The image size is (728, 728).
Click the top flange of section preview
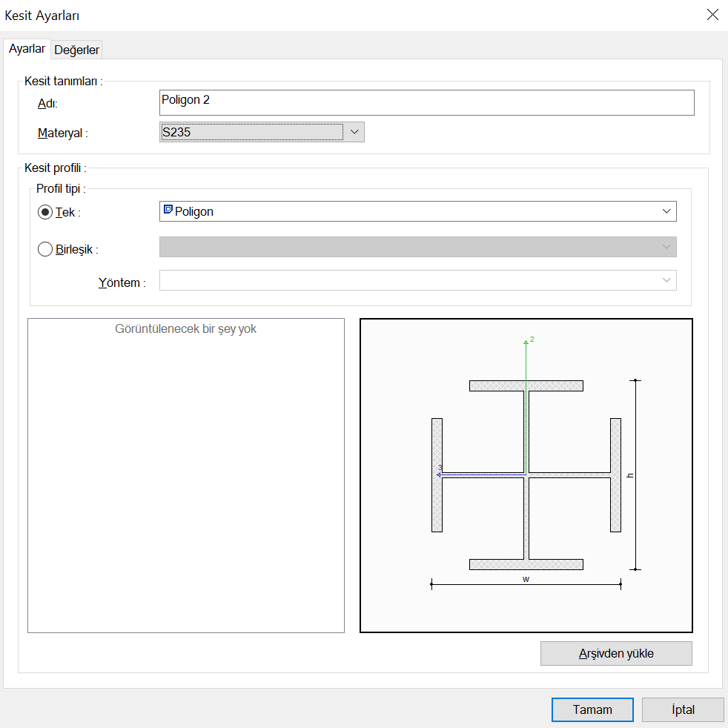526,385
